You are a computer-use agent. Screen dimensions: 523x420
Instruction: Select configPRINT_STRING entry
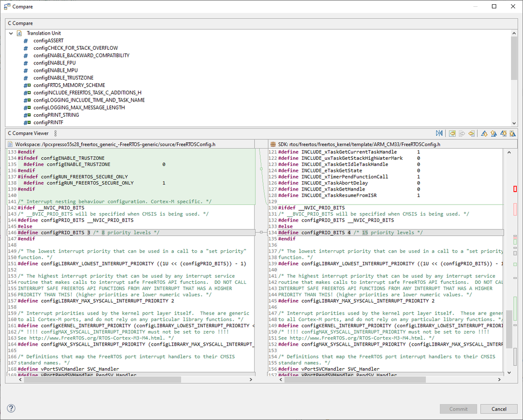pos(56,115)
